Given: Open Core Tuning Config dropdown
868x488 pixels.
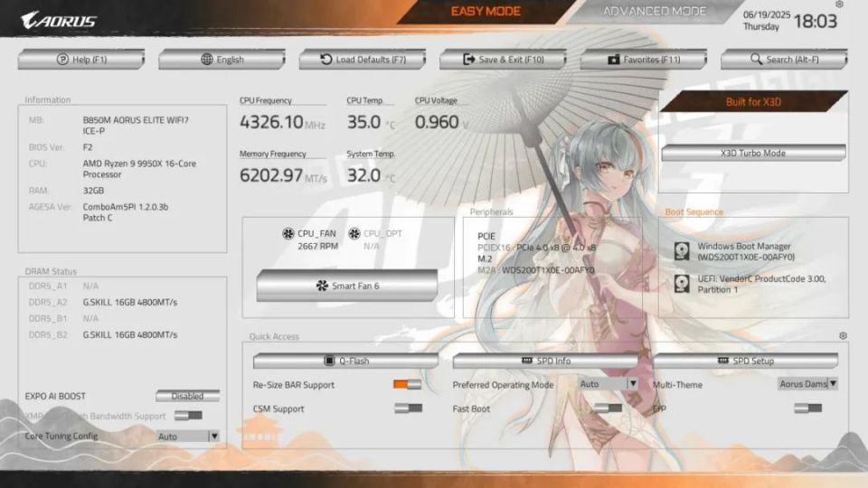Looking at the screenshot, I should click(188, 436).
